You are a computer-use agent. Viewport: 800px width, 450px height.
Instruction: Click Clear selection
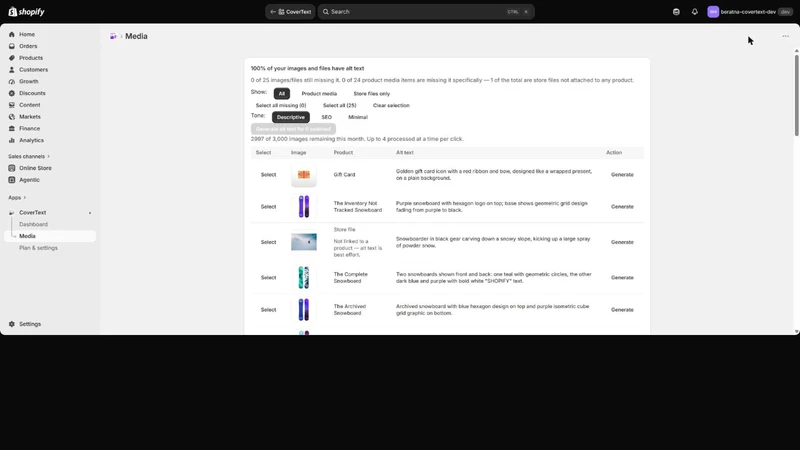(391, 105)
